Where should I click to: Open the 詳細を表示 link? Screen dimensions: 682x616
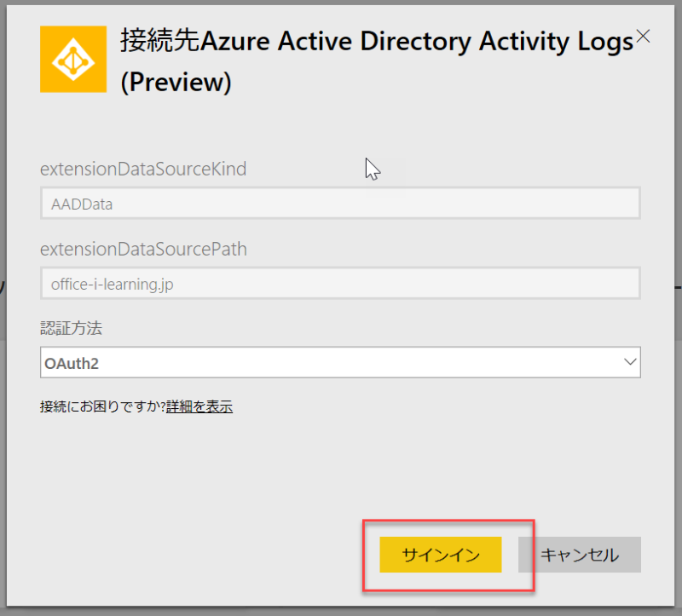(199, 407)
